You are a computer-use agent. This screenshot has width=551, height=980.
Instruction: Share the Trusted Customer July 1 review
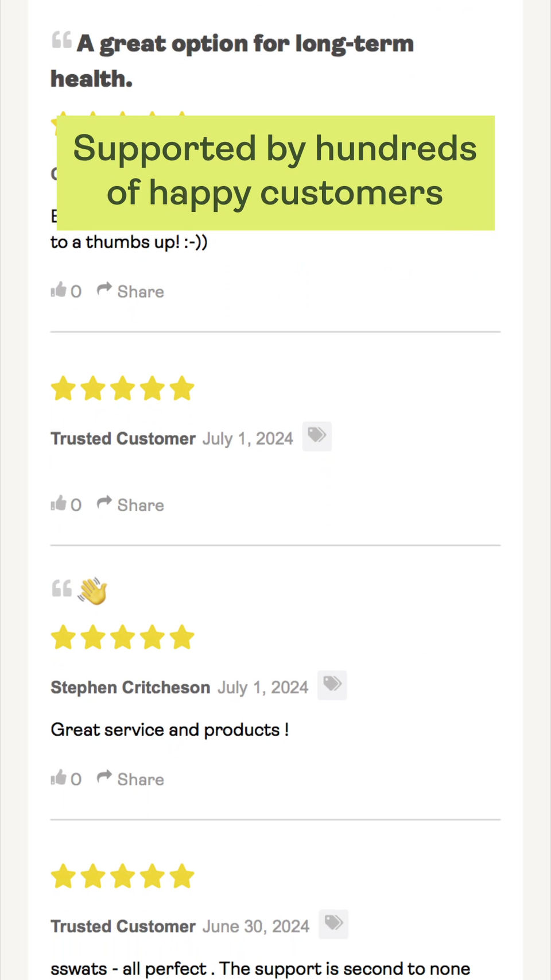(x=131, y=505)
